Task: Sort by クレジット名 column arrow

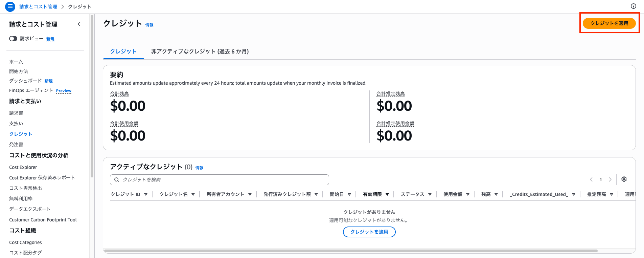Action: click(x=193, y=194)
